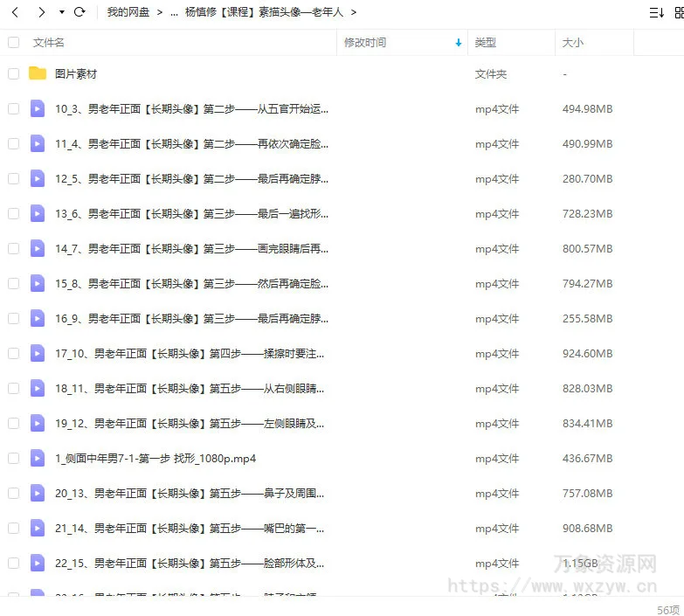Open file 18_11、男老年正面 从右侧眼睛
684x616 pixels.
190,388
